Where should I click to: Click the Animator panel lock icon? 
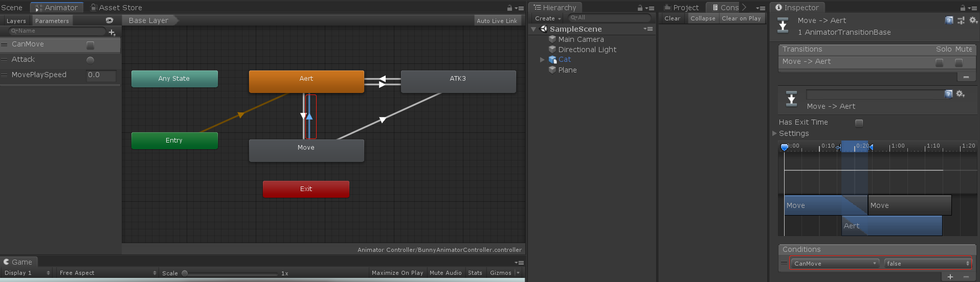pyautogui.click(x=509, y=8)
